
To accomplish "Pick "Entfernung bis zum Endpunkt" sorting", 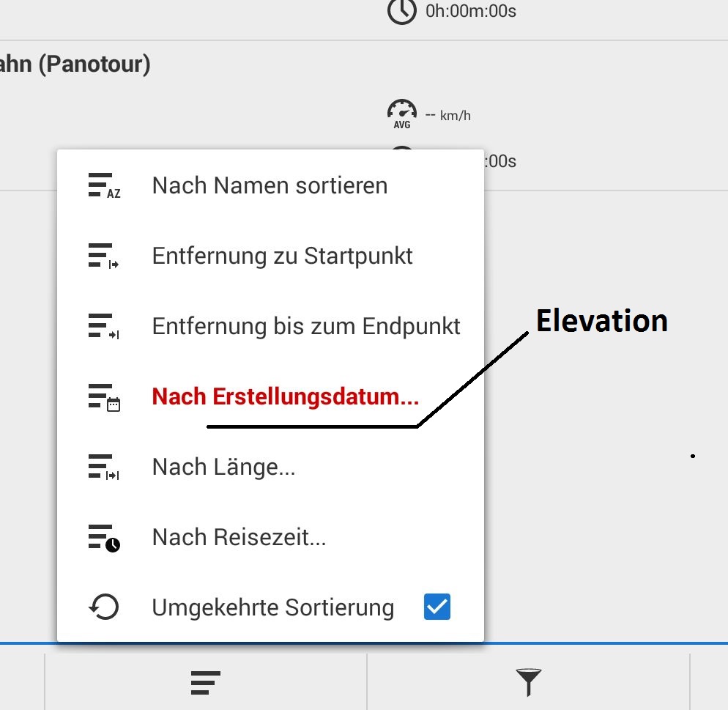I will coord(306,327).
